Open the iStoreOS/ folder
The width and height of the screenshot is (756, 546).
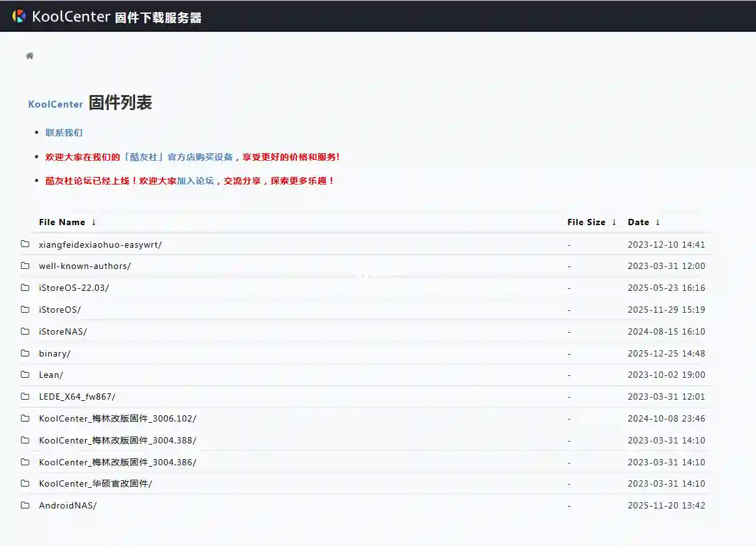tap(60, 310)
